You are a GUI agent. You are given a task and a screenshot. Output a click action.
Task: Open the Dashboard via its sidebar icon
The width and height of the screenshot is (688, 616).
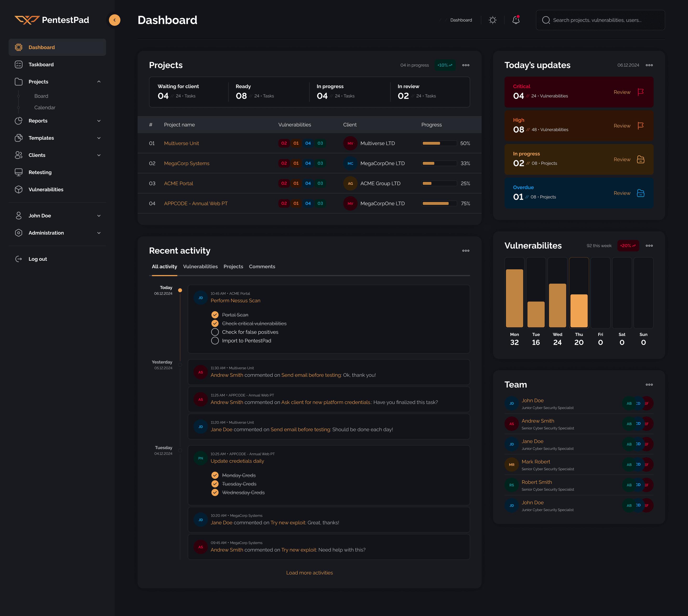click(19, 47)
